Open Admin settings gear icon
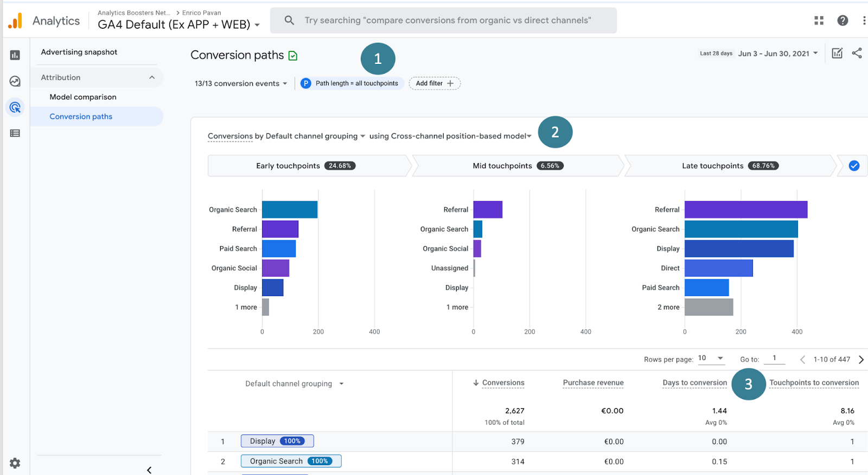 [15, 463]
